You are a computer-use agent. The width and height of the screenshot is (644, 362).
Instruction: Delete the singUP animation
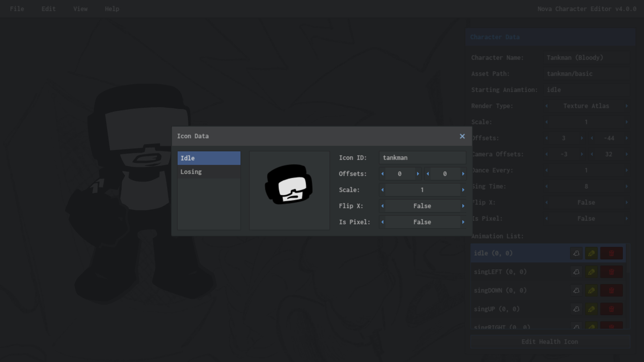coord(612,309)
